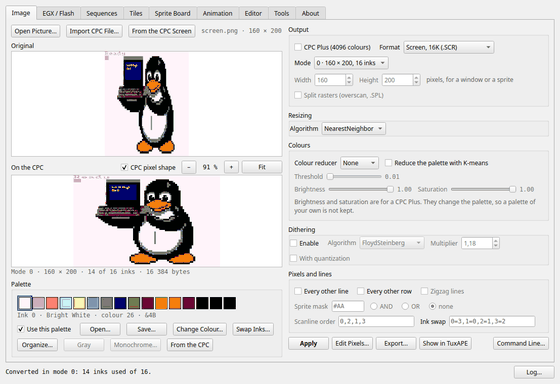Go to the Tiles tab

[x=136, y=14]
